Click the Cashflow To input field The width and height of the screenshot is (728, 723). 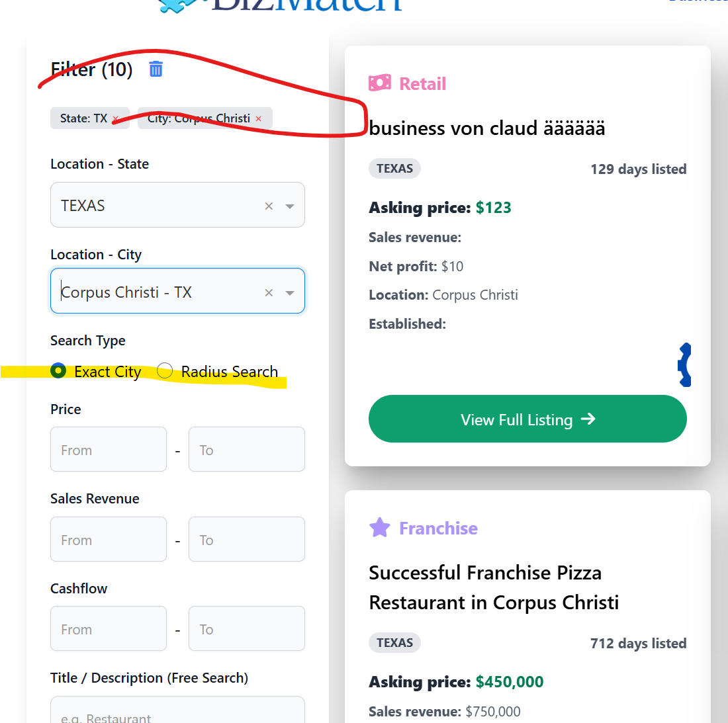point(246,629)
